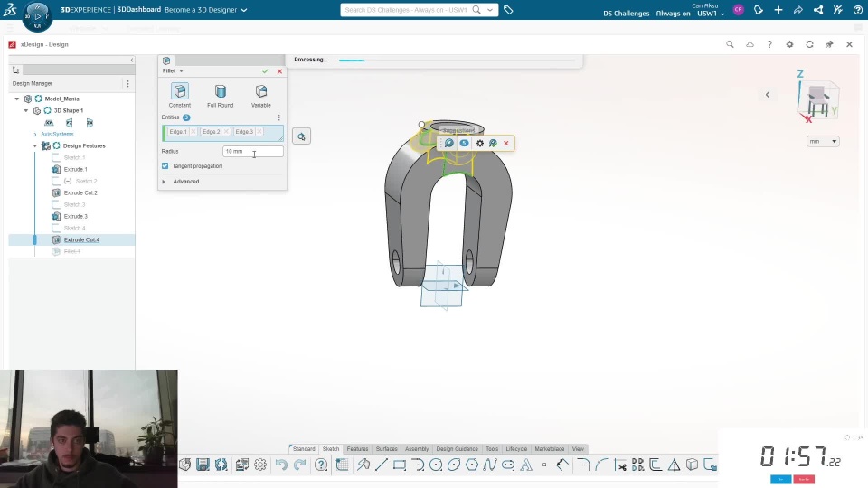The image size is (868, 488).
Task: Select the Text sketch tool
Action: (x=526, y=465)
